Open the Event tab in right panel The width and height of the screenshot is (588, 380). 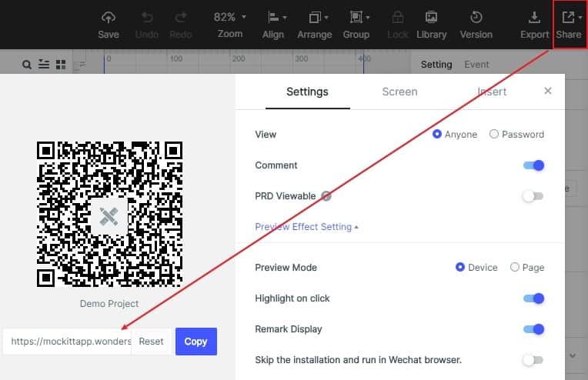tap(476, 65)
